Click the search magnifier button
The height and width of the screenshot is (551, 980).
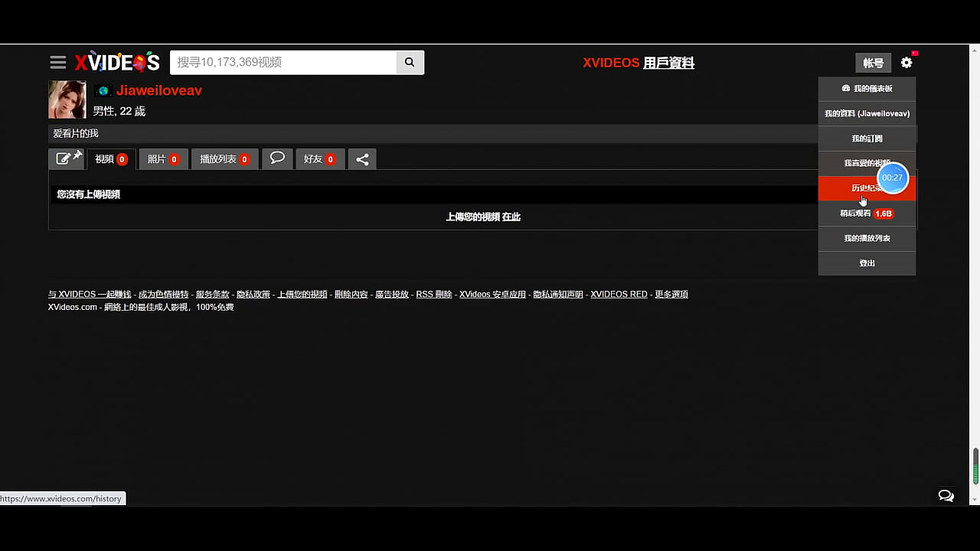(410, 63)
